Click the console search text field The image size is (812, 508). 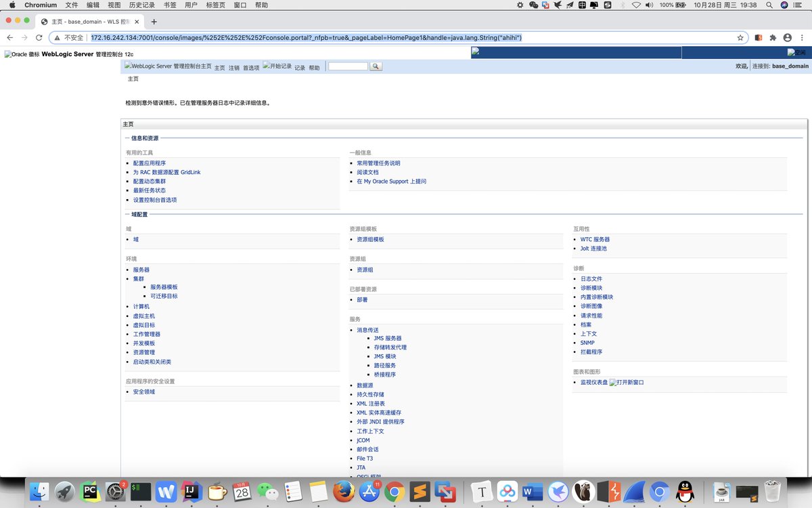348,66
